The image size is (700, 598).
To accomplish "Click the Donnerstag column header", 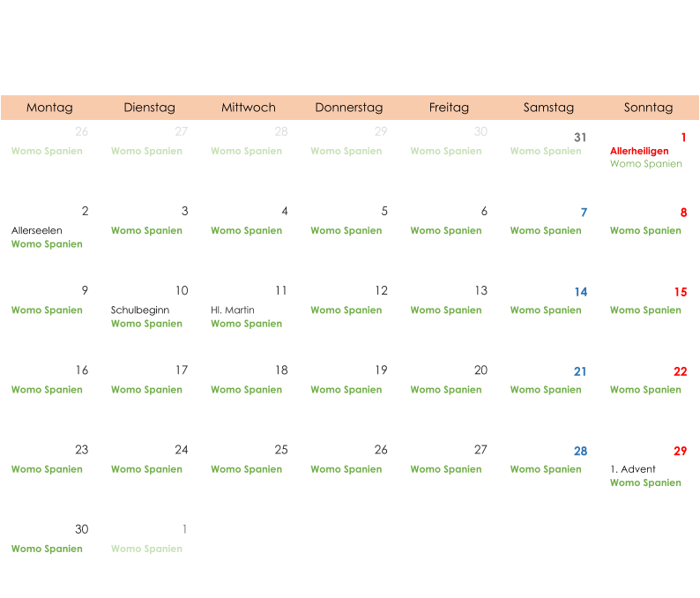I will pos(349,108).
